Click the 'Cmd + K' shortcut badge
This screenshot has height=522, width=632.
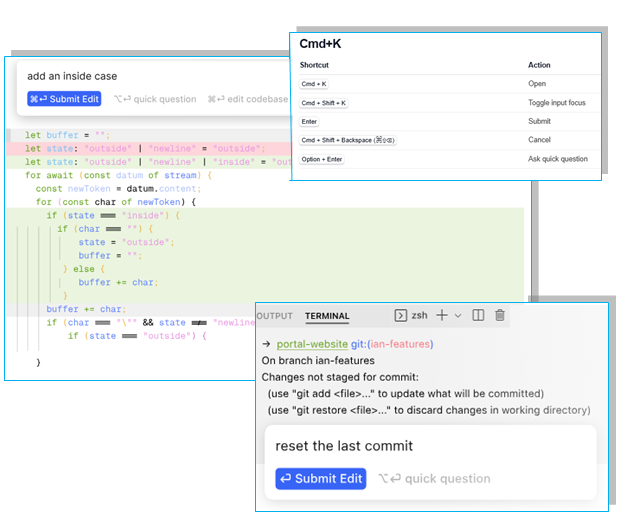[x=314, y=84]
